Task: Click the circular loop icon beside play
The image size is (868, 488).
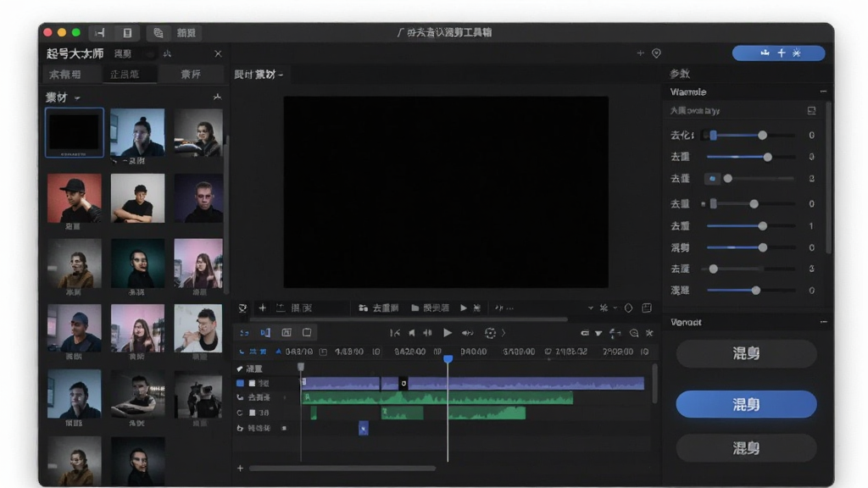Action: pos(490,333)
